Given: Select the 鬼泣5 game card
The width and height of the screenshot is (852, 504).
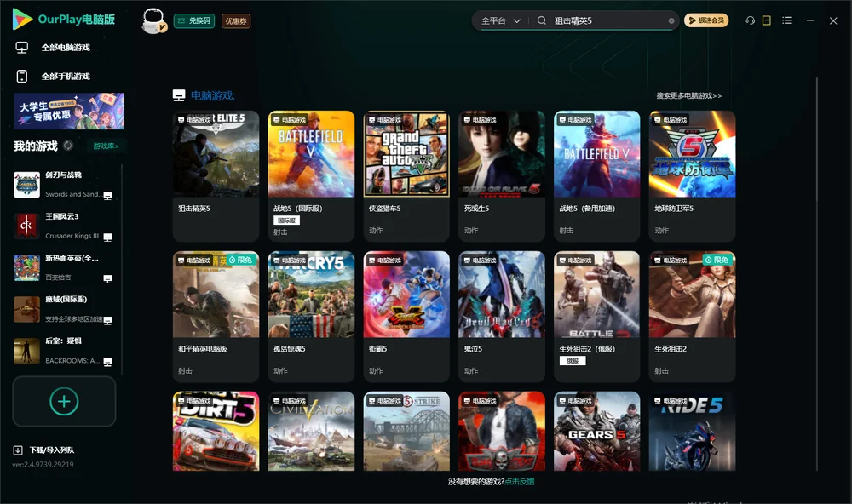Looking at the screenshot, I should click(x=502, y=317).
